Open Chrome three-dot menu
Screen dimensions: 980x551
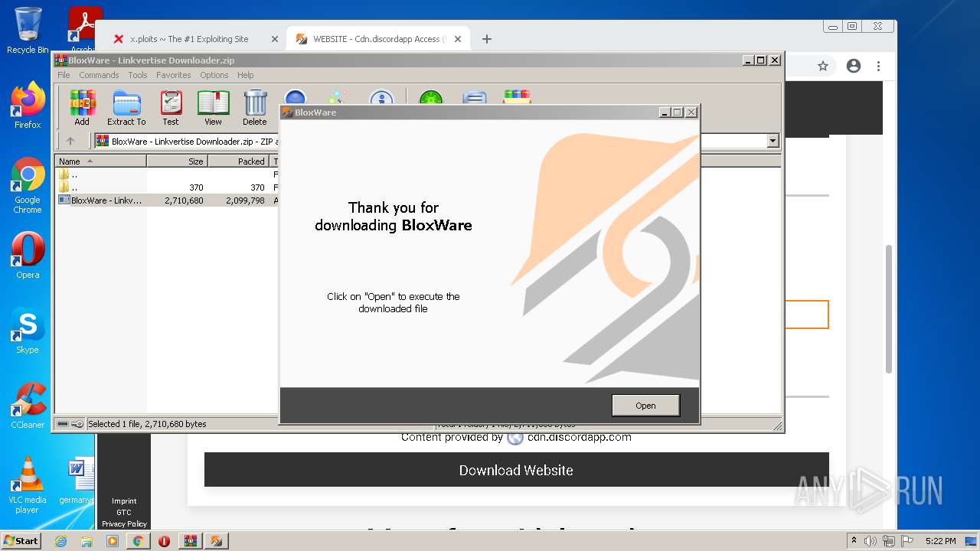(879, 67)
